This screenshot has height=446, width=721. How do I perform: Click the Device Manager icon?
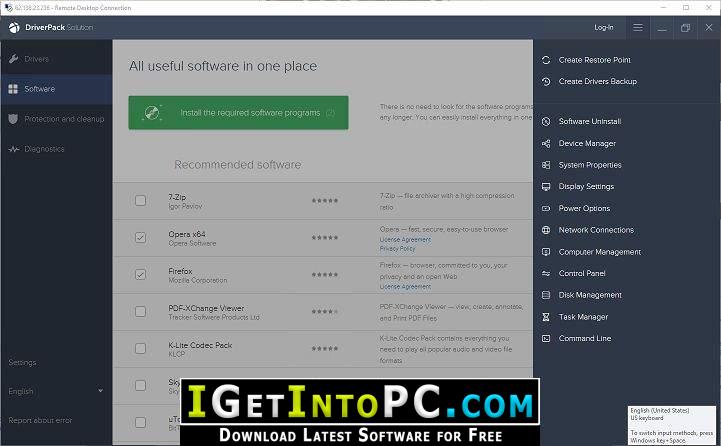(546, 144)
